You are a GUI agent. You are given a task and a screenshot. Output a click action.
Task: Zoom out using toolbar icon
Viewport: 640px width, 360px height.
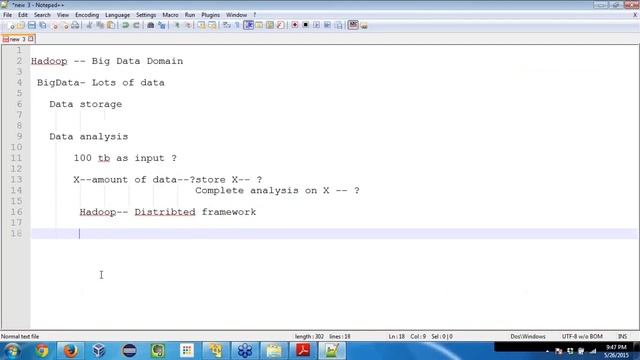tap(188, 25)
